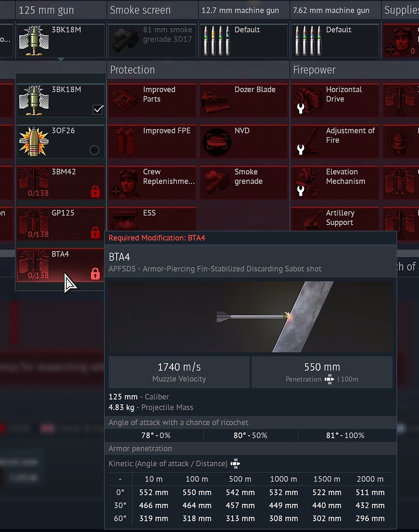Screen dimensions: 419x532
Task: Check the 3BK18M shell checkbox in dropdown
Action: point(98,110)
